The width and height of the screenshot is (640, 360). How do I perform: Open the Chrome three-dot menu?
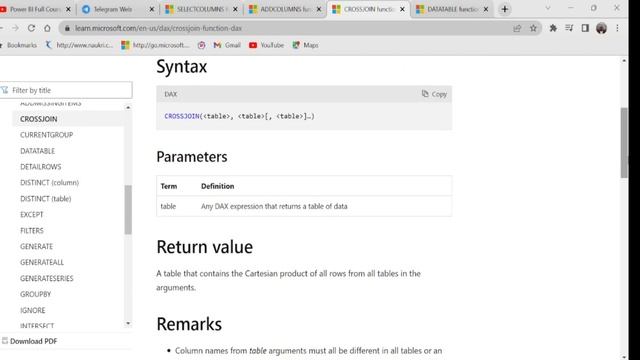[617, 28]
